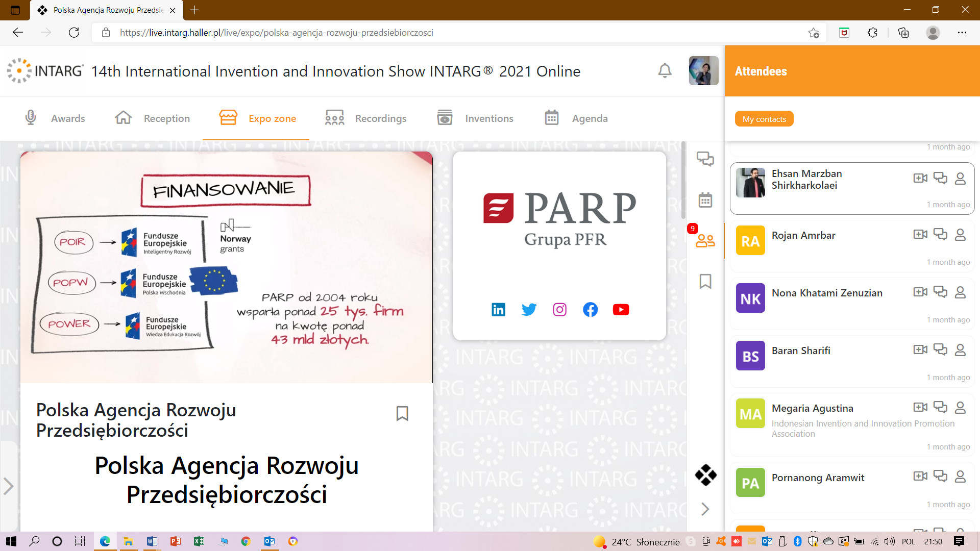View profile of Nona Khatami Zenuzian

tap(960, 292)
